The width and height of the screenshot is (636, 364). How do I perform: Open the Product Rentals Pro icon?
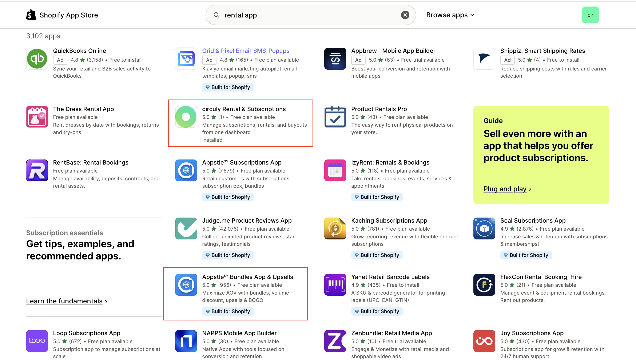[x=335, y=117]
